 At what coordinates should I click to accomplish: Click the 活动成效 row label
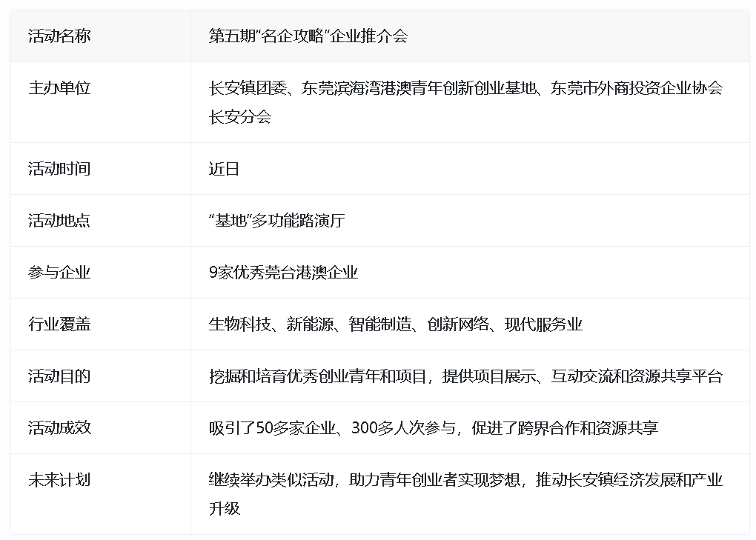[59, 428]
